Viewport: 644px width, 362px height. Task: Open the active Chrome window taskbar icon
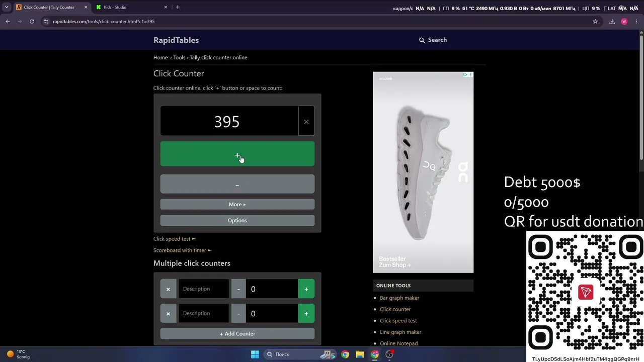coord(375,354)
